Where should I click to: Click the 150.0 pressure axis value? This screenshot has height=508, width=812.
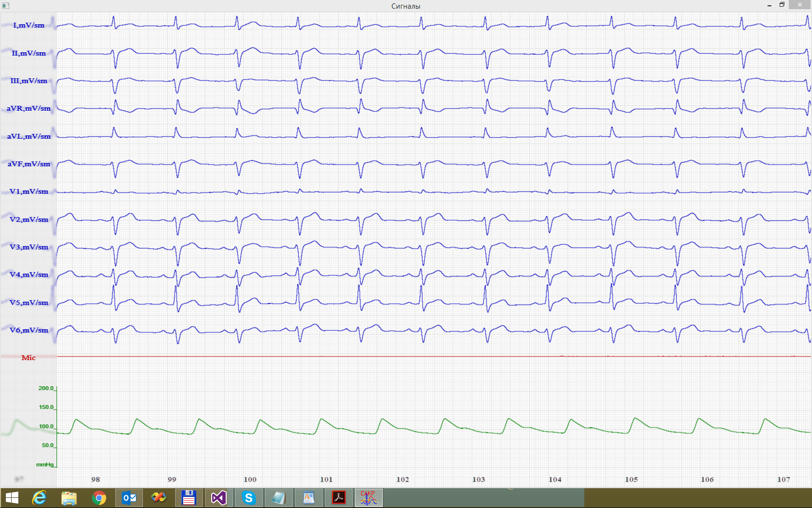click(x=46, y=407)
